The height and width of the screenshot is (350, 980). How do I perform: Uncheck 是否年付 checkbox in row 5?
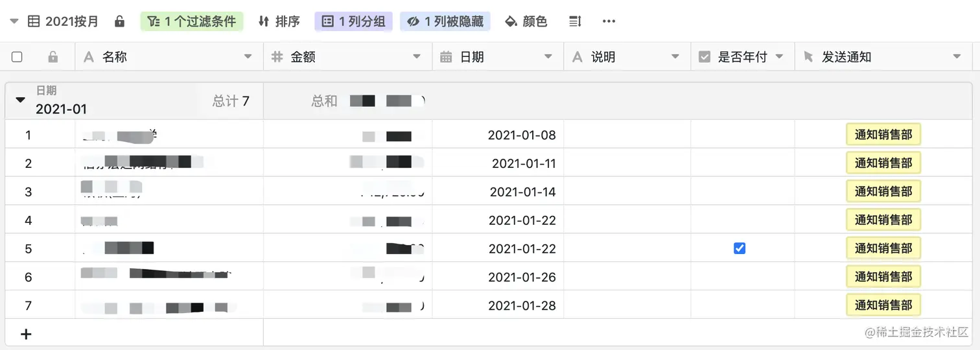(740, 248)
